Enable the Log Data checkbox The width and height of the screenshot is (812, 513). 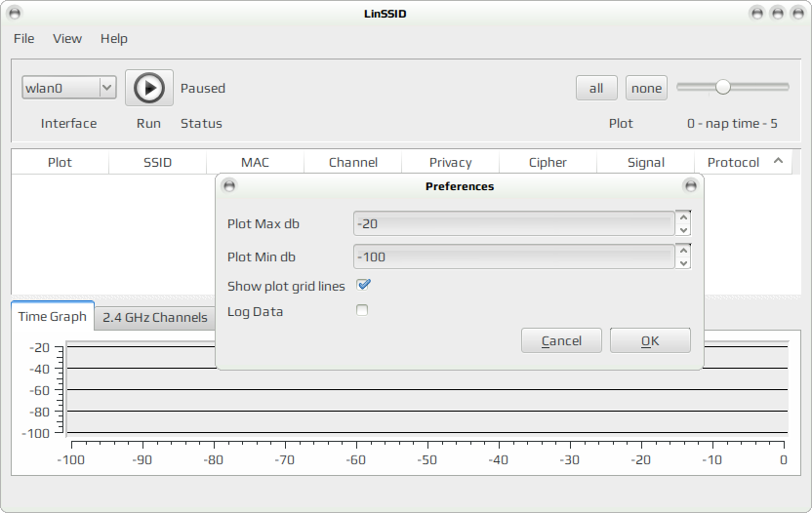362,310
